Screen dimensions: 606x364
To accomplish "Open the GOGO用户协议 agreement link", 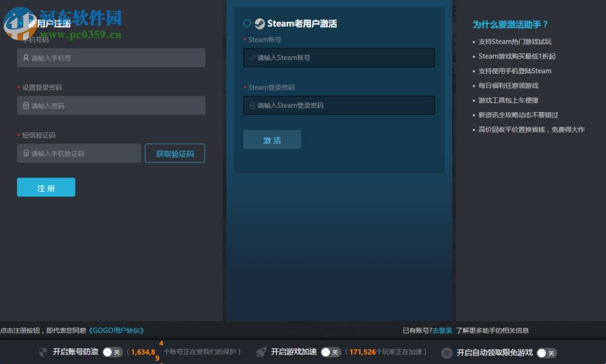I will coord(116,330).
